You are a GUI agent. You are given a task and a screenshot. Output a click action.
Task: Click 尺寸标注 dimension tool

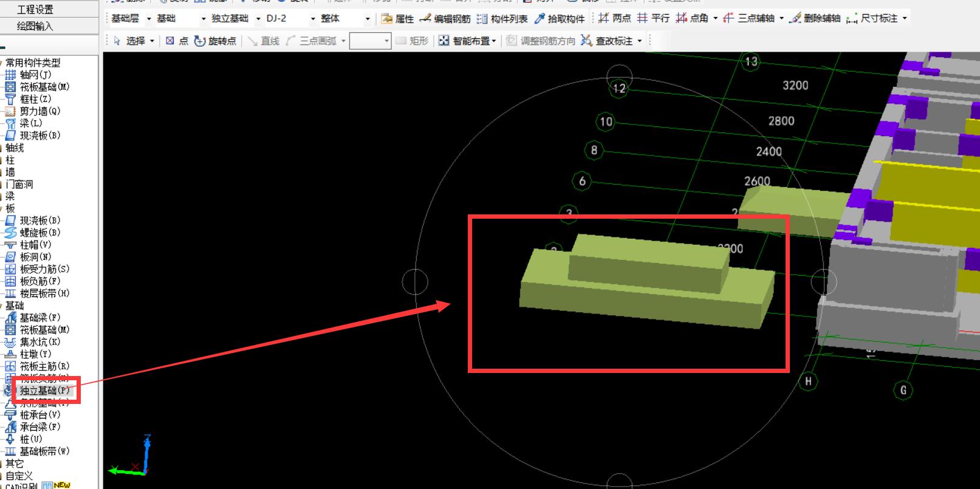click(x=872, y=18)
